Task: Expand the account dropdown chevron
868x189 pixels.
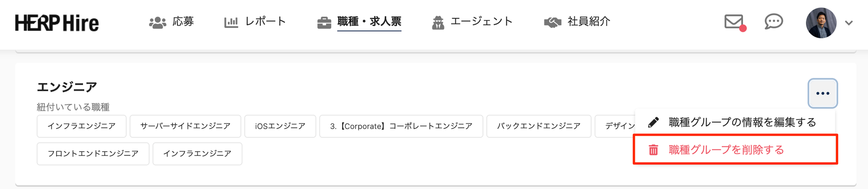Action: (x=849, y=23)
